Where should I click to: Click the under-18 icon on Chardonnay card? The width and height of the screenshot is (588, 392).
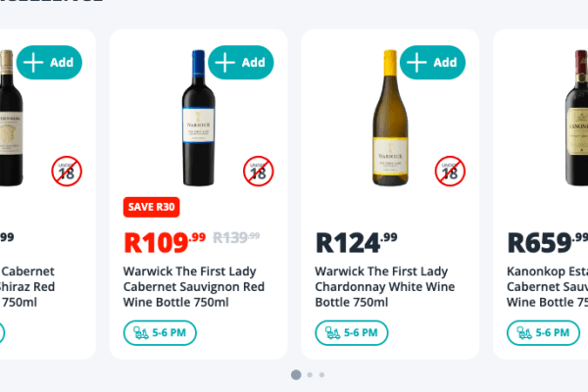(450, 172)
